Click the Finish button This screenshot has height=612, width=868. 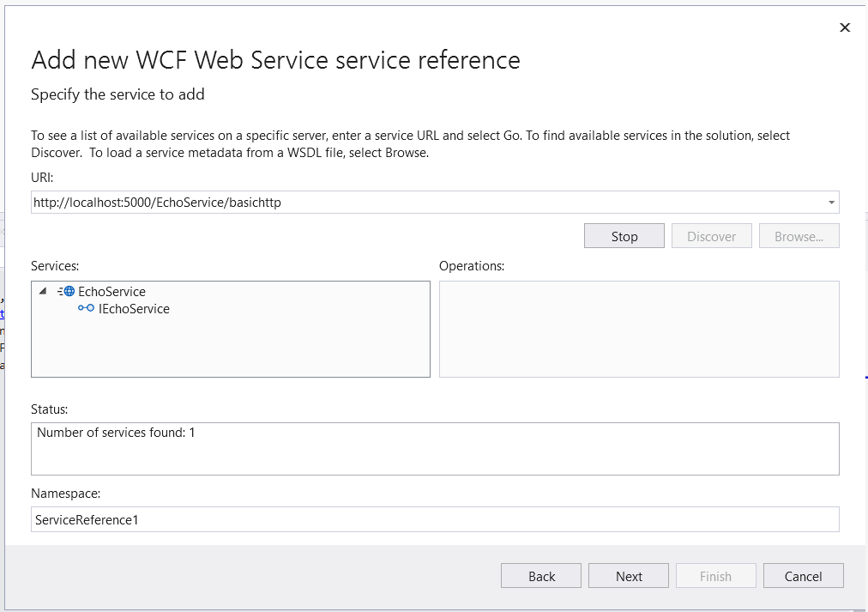[715, 576]
